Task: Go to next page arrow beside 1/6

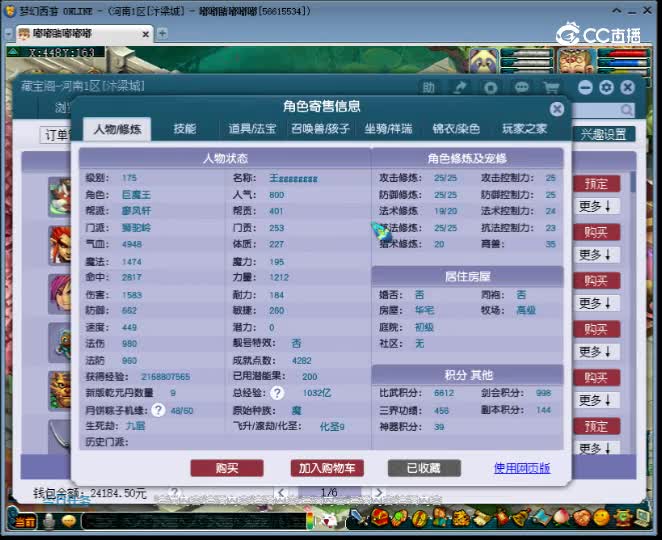Action: coord(379,492)
